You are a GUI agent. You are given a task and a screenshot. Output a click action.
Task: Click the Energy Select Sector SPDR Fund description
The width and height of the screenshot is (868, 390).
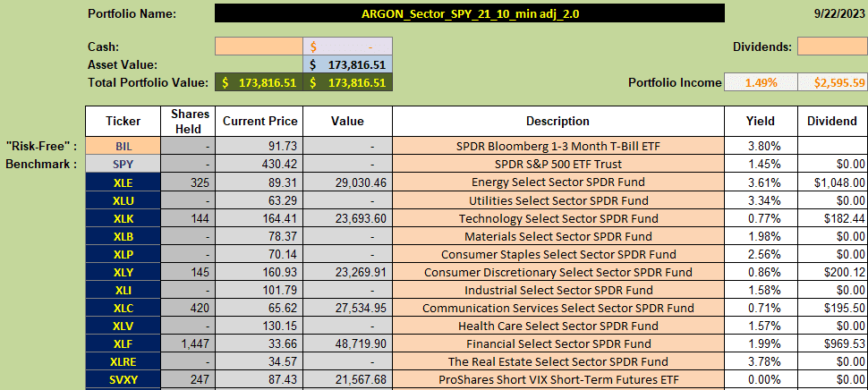point(558,182)
